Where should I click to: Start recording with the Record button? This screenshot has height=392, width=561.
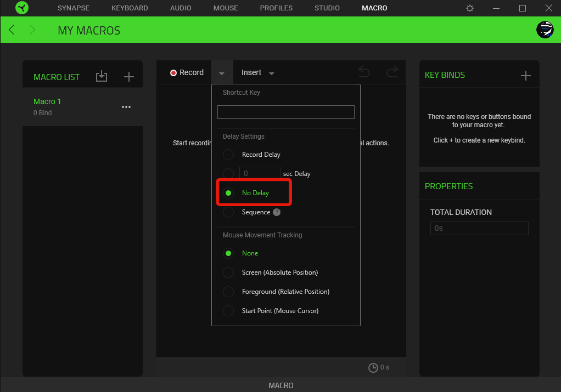(187, 72)
